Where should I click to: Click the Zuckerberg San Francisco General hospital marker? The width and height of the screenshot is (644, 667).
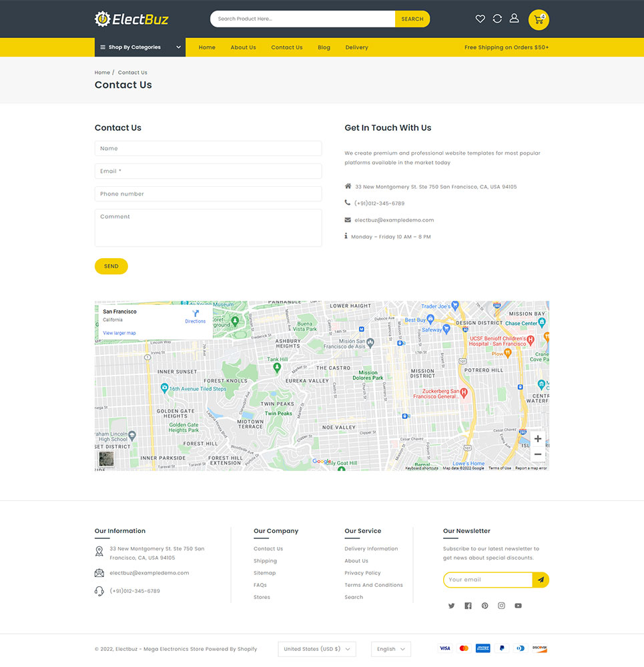pyautogui.click(x=464, y=393)
